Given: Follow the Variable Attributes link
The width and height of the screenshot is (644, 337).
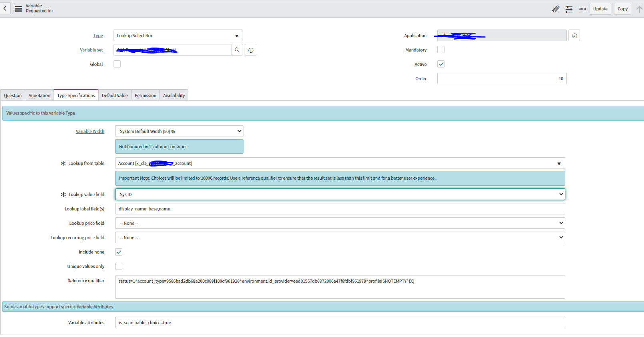Looking at the screenshot, I should coord(95,307).
